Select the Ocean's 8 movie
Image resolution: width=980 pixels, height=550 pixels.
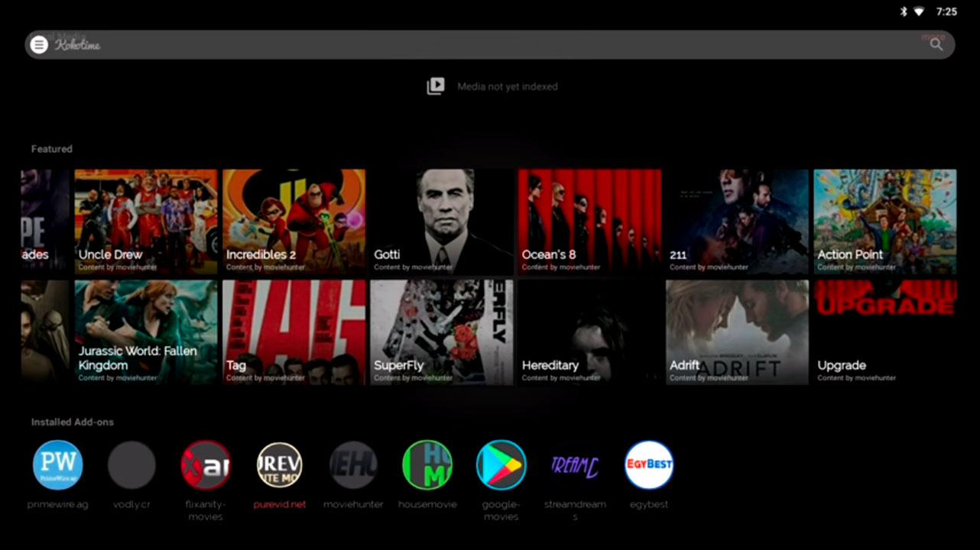(x=590, y=222)
